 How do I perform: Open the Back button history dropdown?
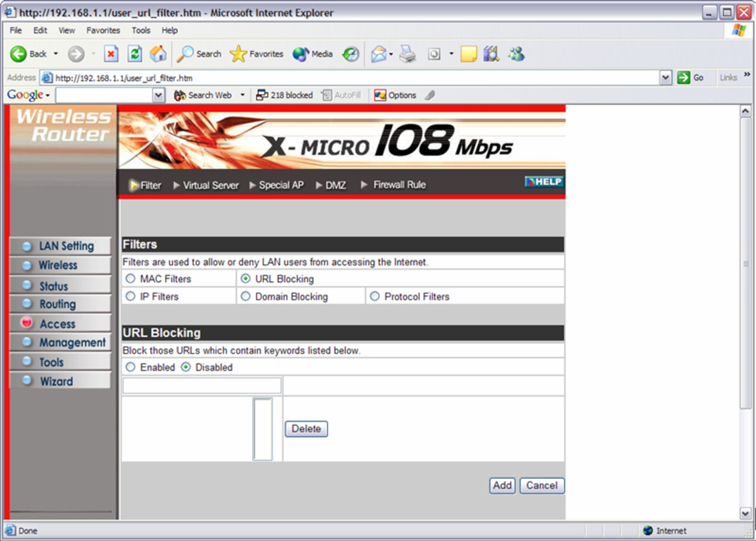click(56, 54)
